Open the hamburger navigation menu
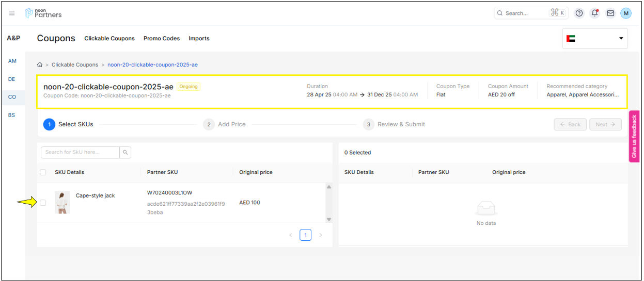Image resolution: width=644 pixels, height=281 pixels. point(12,13)
